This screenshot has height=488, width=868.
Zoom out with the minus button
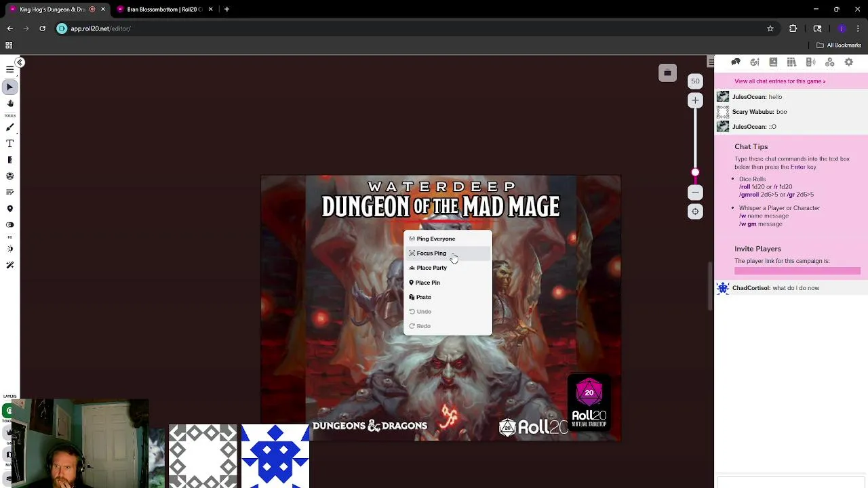tap(695, 192)
